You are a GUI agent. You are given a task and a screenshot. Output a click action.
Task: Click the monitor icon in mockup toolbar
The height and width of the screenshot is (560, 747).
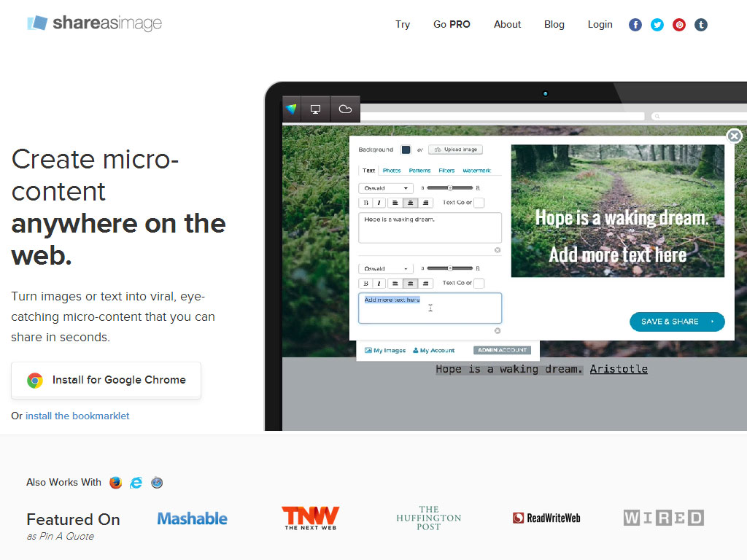coord(315,109)
